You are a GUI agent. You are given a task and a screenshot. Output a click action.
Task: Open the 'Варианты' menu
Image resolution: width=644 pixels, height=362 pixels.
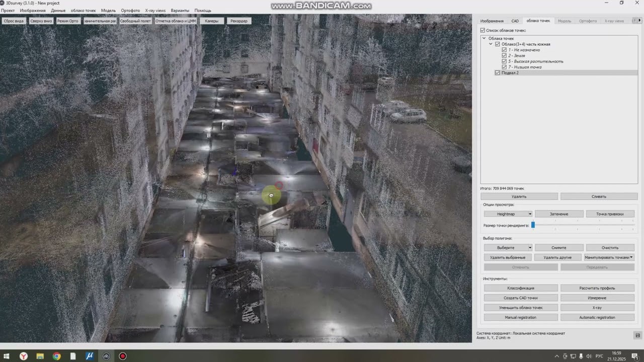pyautogui.click(x=180, y=11)
